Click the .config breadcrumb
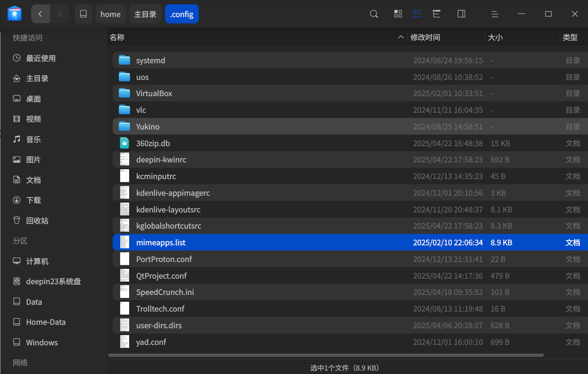The image size is (588, 374). (182, 14)
